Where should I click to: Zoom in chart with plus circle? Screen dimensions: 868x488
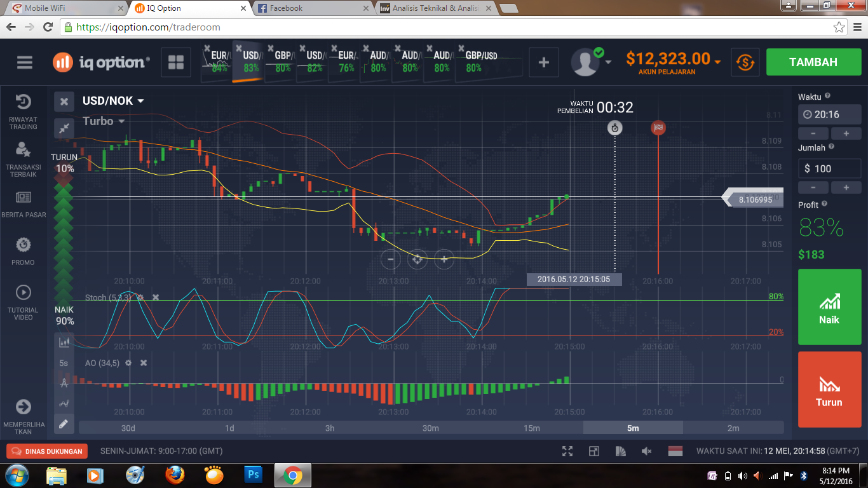tap(444, 259)
